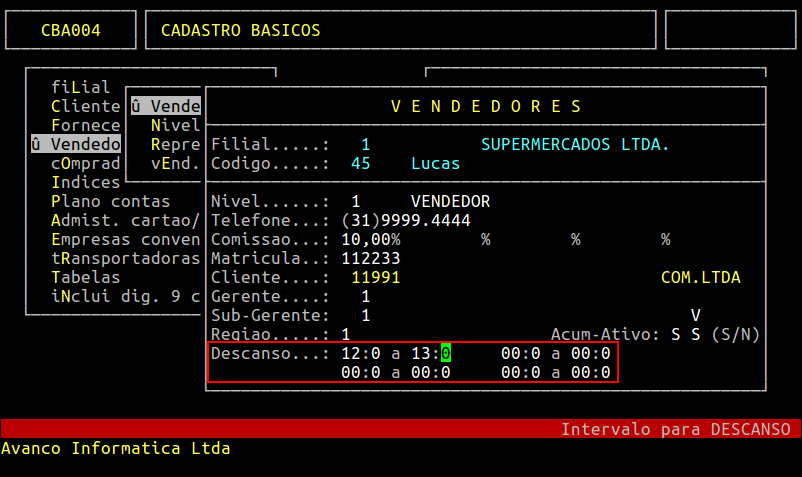This screenshot has width=802, height=477.
Task: Select the fiLial menu entry
Action: (80, 87)
